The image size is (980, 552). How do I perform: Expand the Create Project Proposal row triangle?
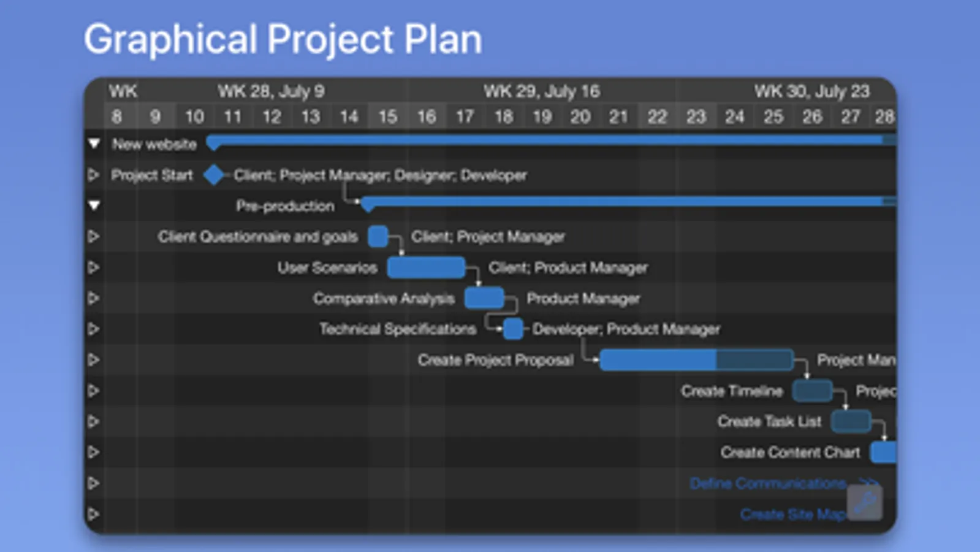point(94,359)
